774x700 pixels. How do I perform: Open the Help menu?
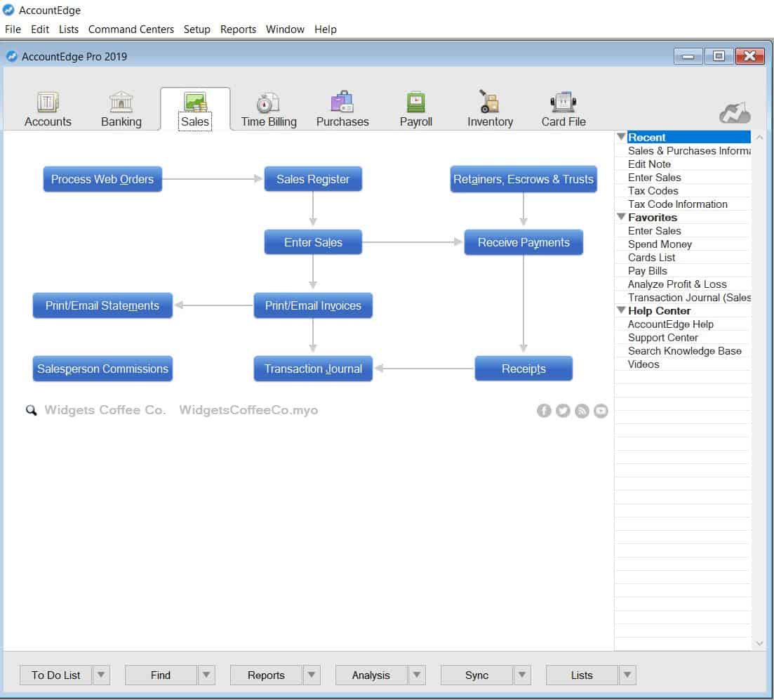pos(326,29)
